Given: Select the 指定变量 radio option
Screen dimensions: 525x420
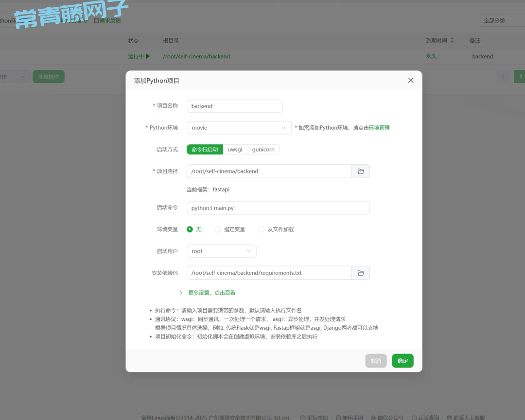Looking at the screenshot, I should pyautogui.click(x=218, y=229).
